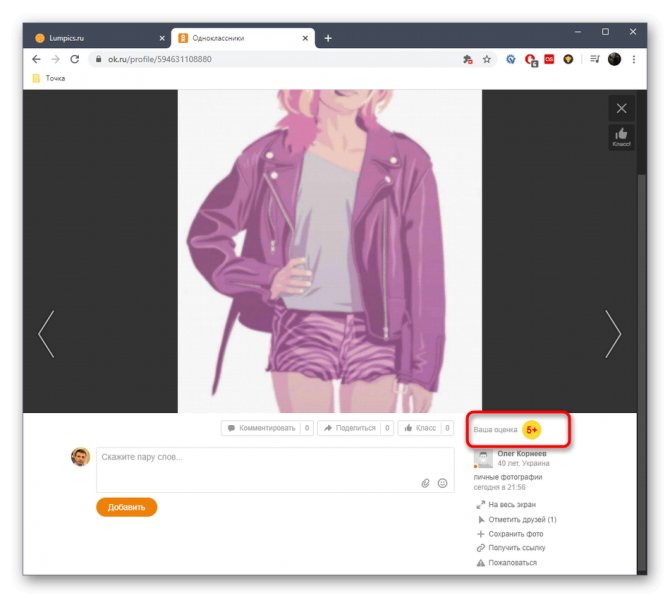Click the yellow and black extension icon
The image size is (670, 598).
568,59
